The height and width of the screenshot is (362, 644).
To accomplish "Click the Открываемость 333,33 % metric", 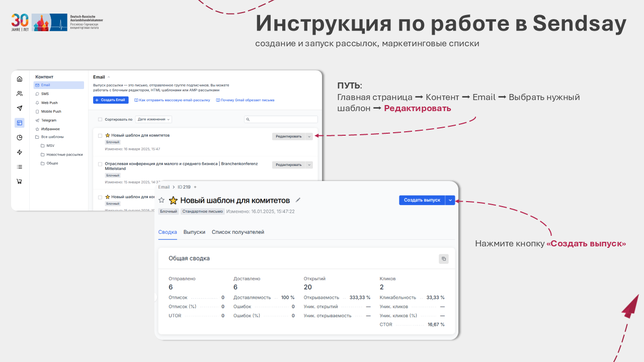I will [337, 298].
